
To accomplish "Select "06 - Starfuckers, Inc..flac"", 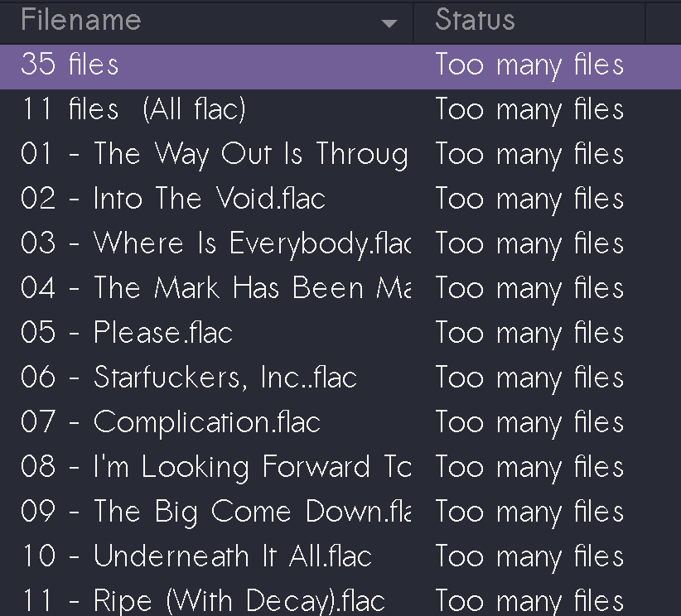I will [x=166, y=377].
